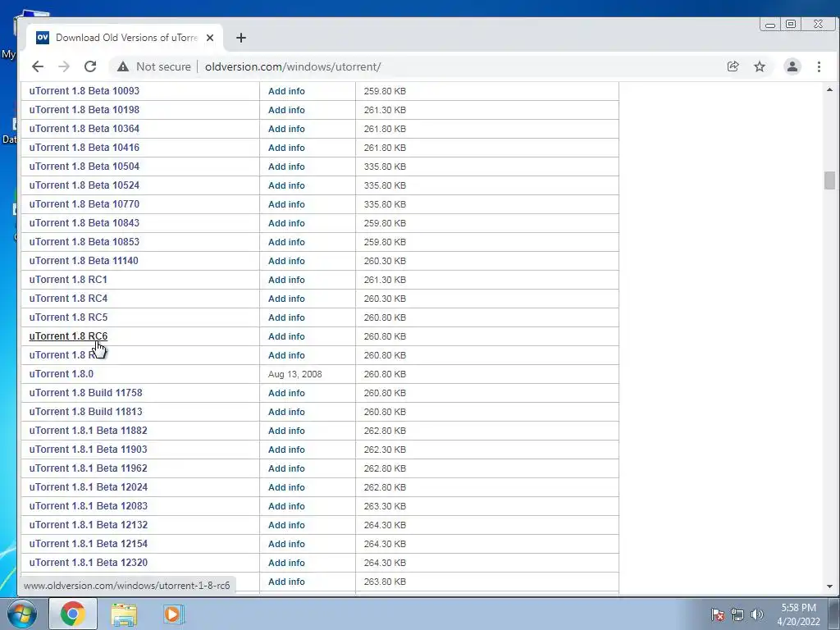Open uTorrent 1.8 Beta 10093 link
This screenshot has height=630, width=840.
[x=84, y=91]
